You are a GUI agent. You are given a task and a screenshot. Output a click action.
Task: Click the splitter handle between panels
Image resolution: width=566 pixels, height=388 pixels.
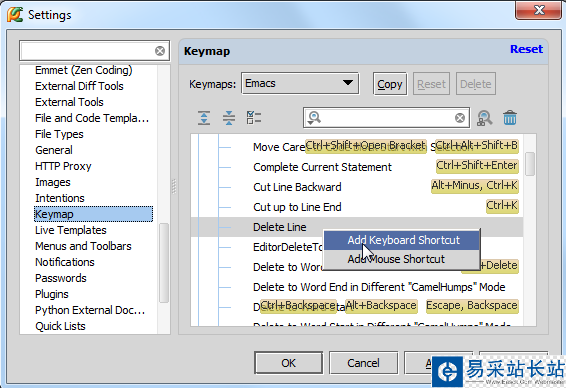point(174,187)
